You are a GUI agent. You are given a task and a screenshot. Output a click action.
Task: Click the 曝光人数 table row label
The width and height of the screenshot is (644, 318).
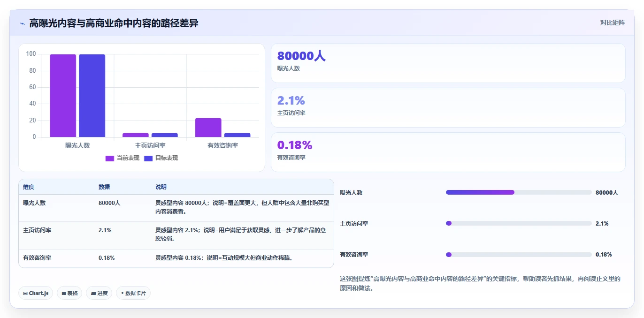pos(34,203)
